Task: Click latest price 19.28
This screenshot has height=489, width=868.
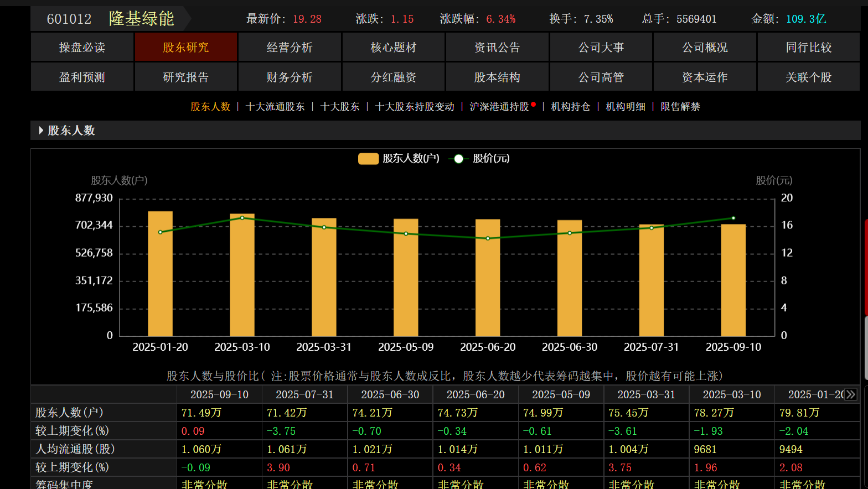Action: pyautogui.click(x=307, y=19)
